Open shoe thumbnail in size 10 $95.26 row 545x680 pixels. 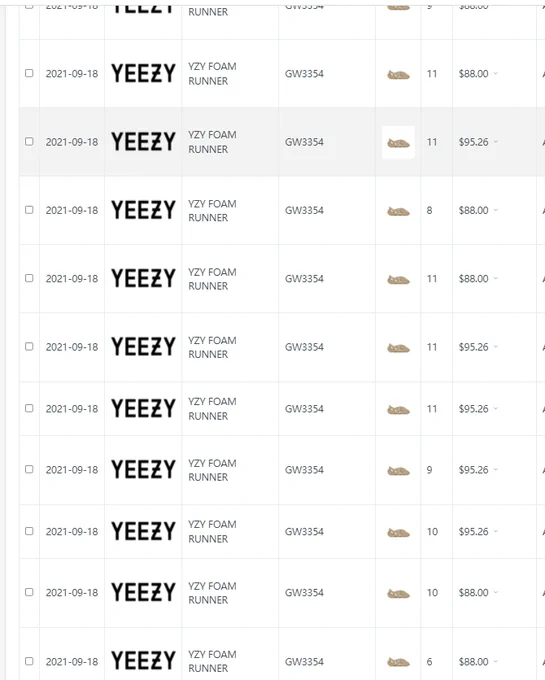[398, 533]
